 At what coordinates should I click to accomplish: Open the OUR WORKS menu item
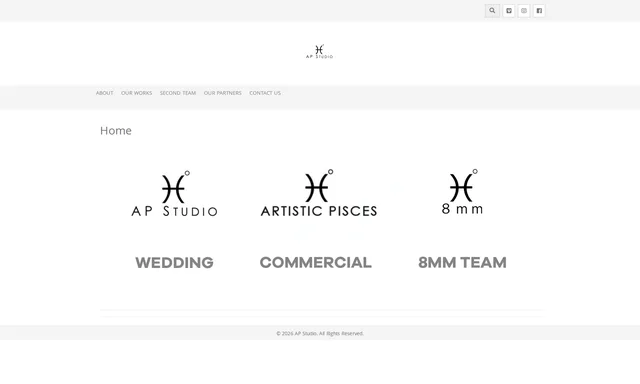coord(136,93)
